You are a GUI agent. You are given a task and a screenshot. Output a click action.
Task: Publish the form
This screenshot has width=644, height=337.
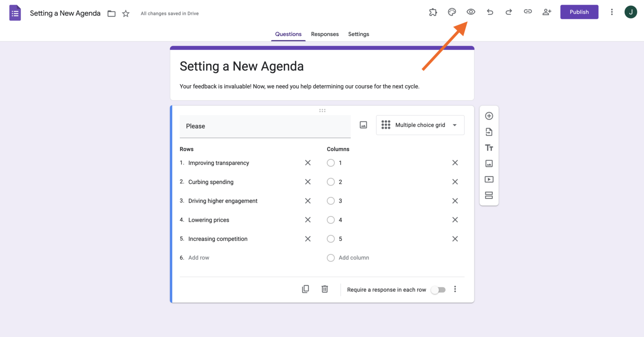click(x=579, y=12)
